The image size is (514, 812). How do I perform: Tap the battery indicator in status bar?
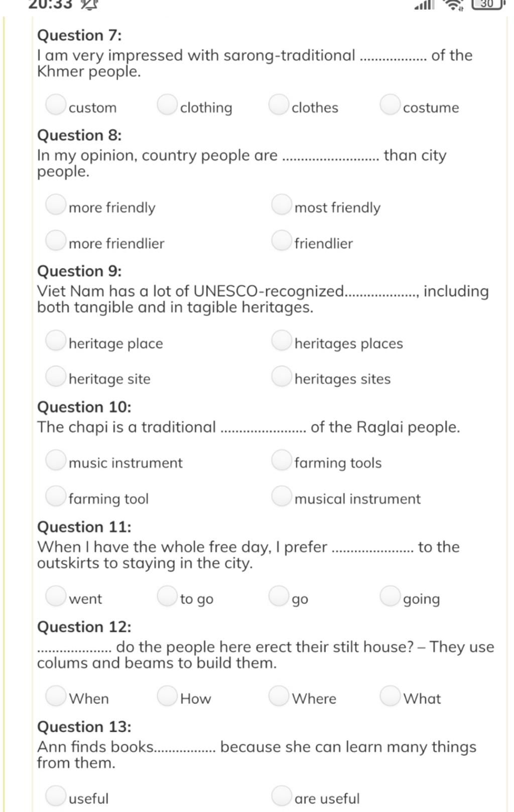tap(487, 5)
